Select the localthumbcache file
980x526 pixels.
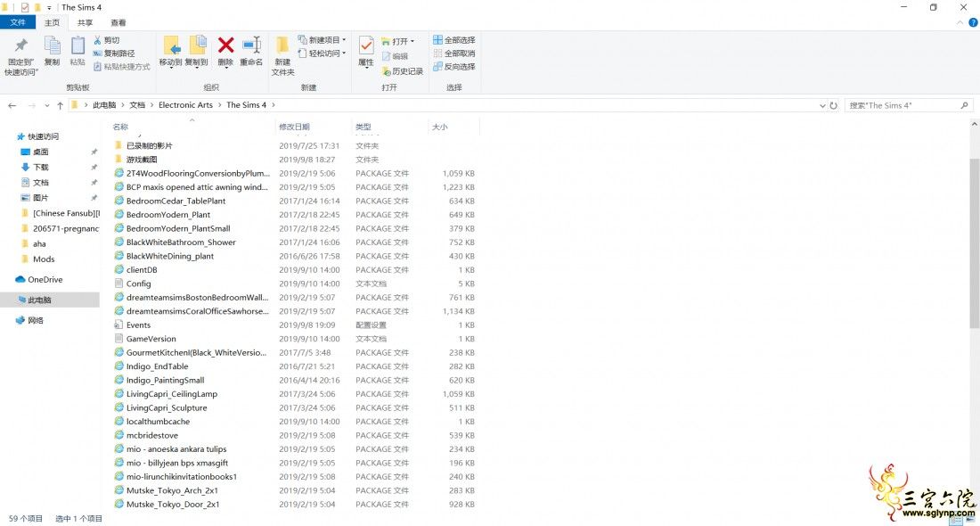click(x=158, y=422)
